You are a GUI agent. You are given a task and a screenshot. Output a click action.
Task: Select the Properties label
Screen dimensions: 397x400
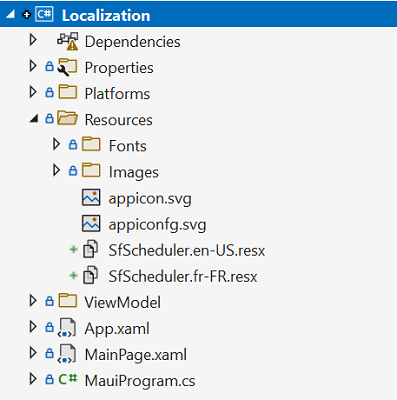(119, 68)
